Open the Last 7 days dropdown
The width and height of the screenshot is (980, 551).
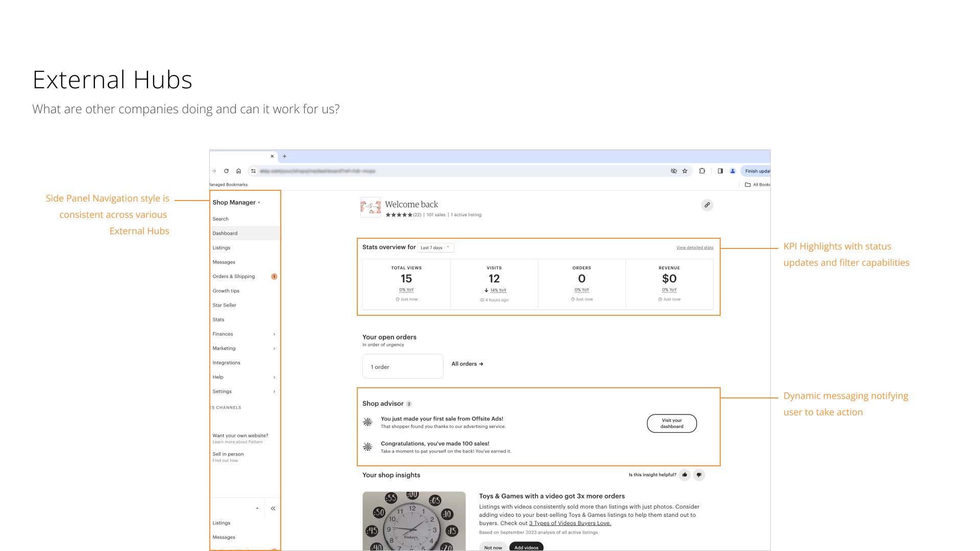435,247
